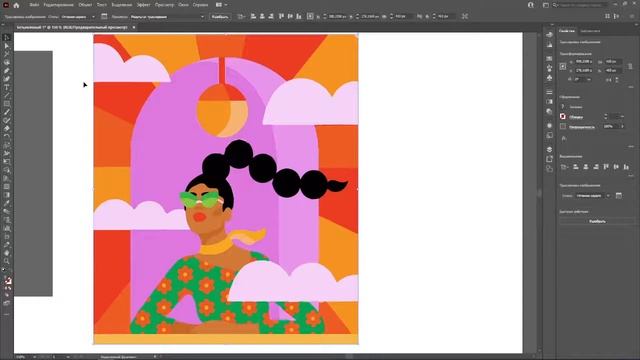Click the Обводка stroke swatch in Properties

[x=563, y=117]
